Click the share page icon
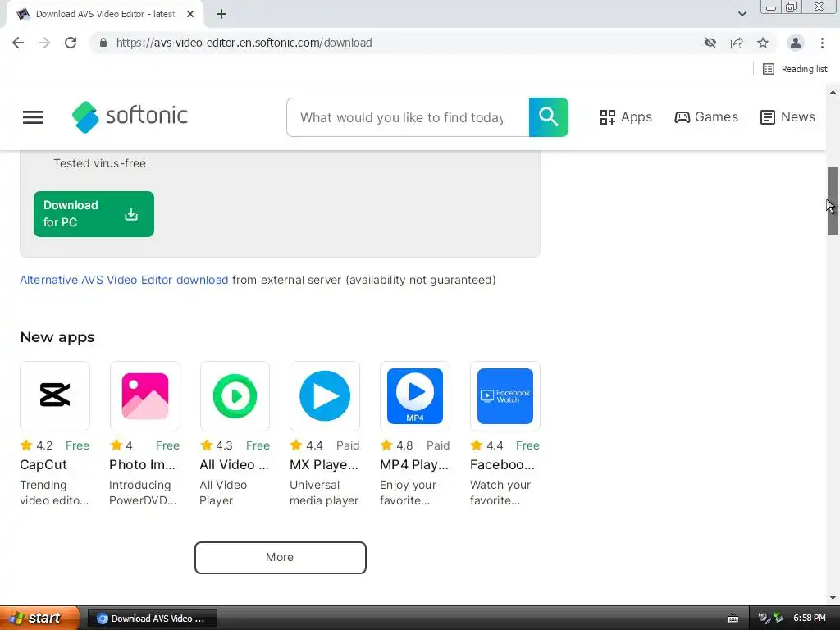The image size is (840, 630). [x=737, y=43]
